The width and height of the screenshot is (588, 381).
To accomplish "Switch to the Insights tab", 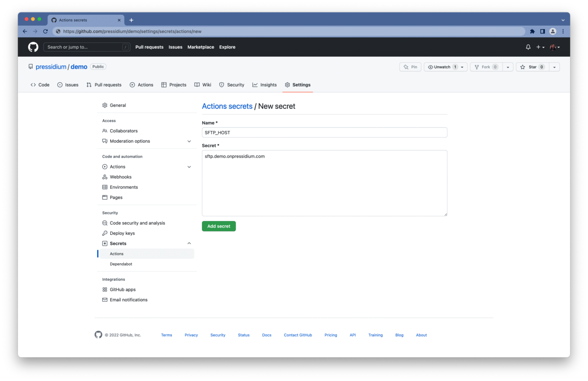I will point(265,85).
